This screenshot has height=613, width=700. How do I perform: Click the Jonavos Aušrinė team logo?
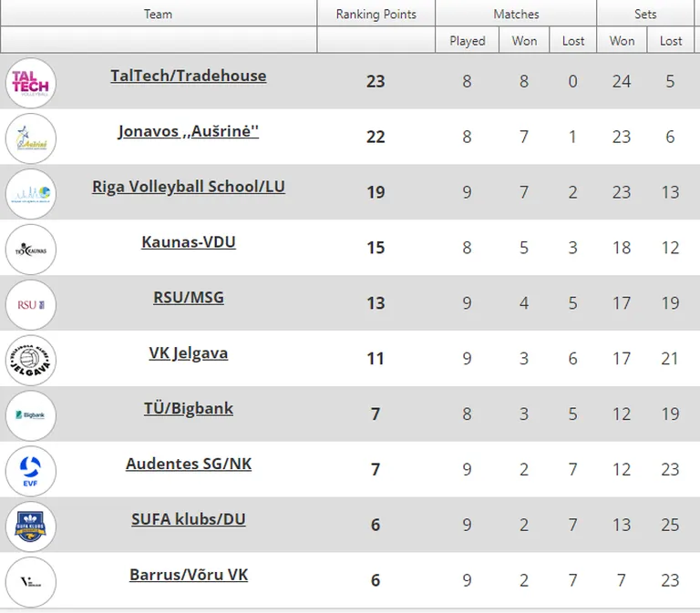pos(31,138)
